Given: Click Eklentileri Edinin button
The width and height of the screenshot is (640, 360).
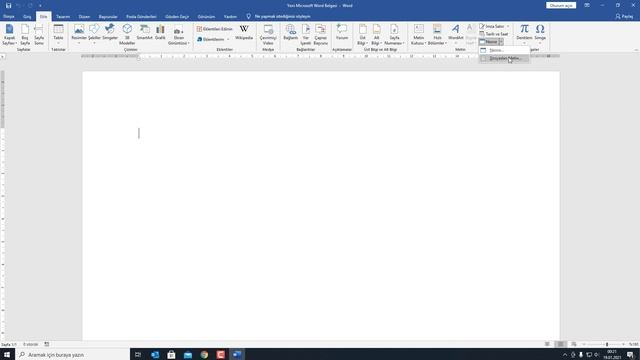Looking at the screenshot, I should [215, 29].
